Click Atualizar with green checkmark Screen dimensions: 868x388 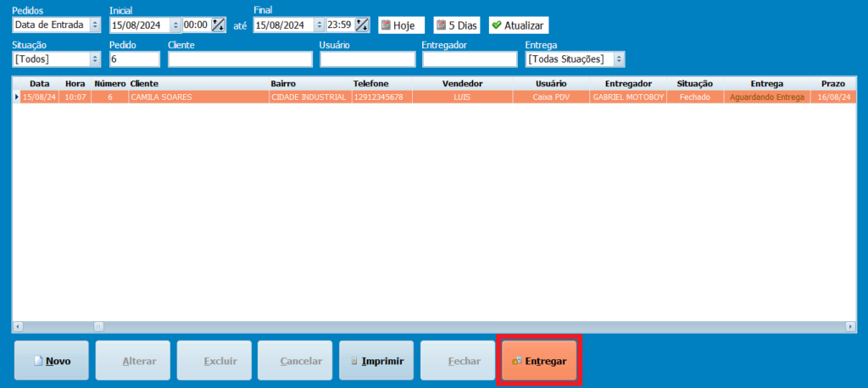(518, 25)
